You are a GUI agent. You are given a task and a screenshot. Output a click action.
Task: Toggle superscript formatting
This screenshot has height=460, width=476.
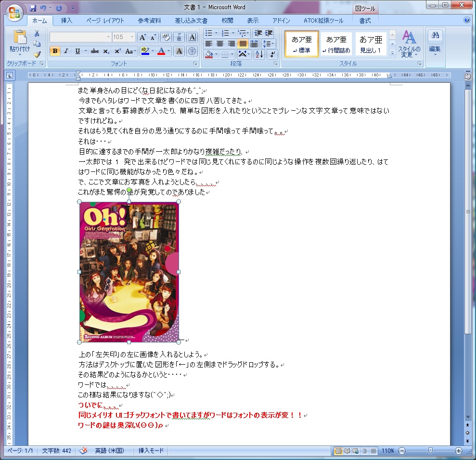(117, 51)
